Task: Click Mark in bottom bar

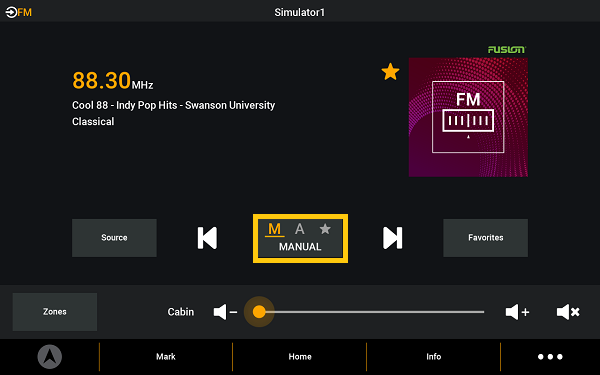Action: (x=166, y=357)
